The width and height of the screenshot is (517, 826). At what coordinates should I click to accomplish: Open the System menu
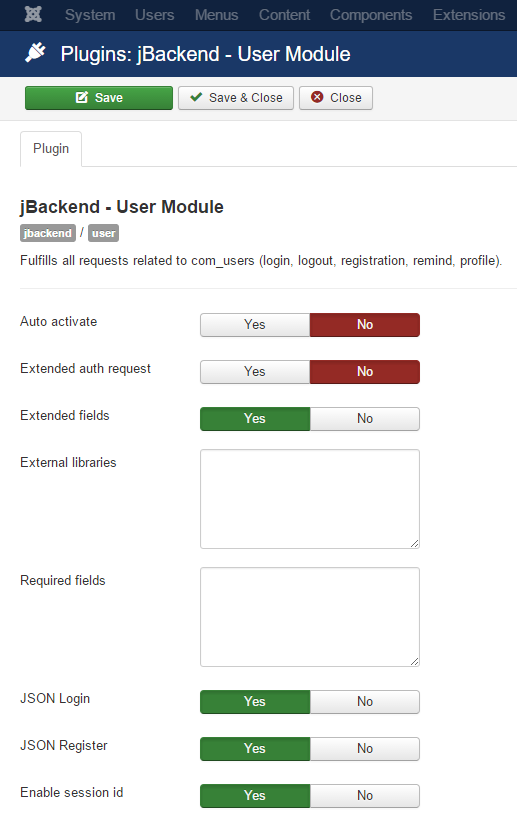pos(90,15)
